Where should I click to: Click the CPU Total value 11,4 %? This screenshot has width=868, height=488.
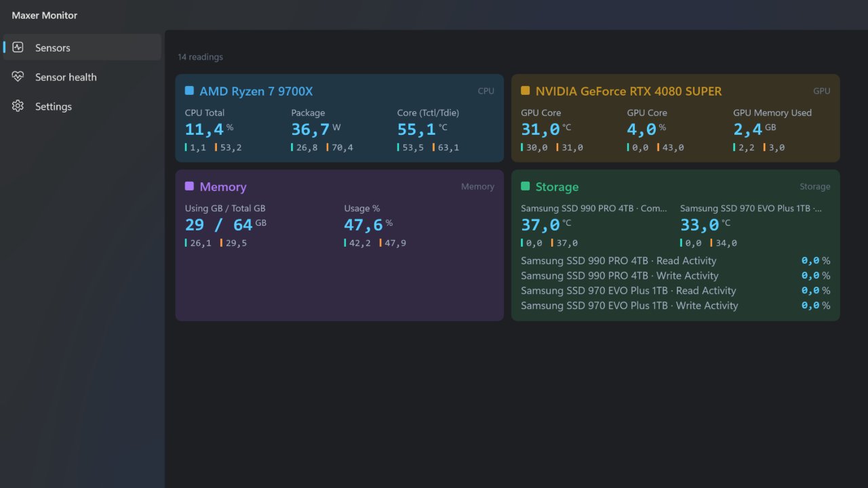coord(210,129)
